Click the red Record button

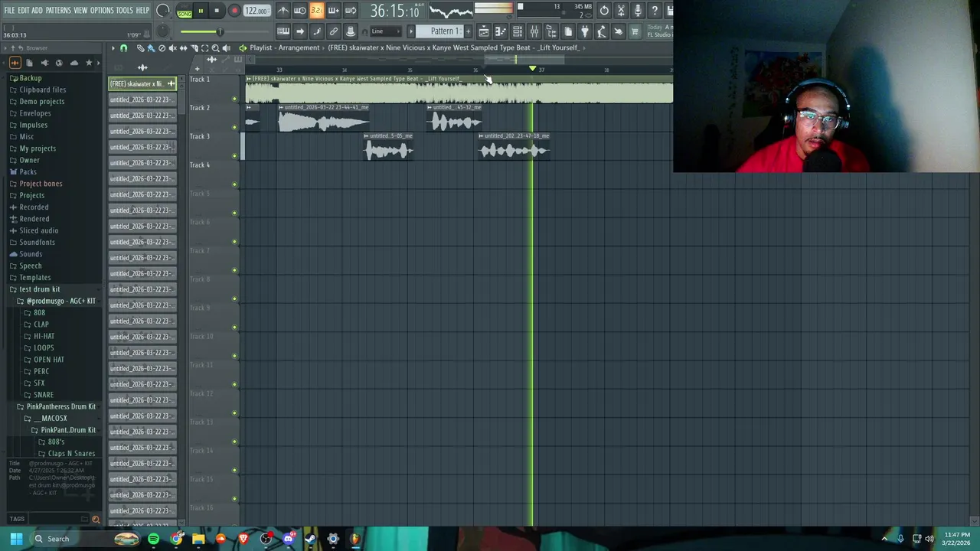(234, 11)
